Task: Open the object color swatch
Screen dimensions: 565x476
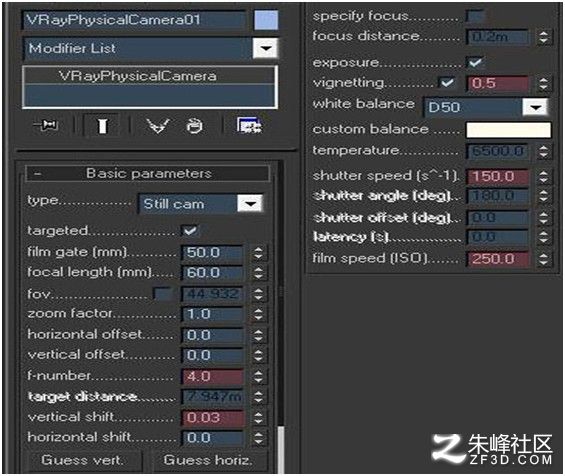Action: [266, 20]
